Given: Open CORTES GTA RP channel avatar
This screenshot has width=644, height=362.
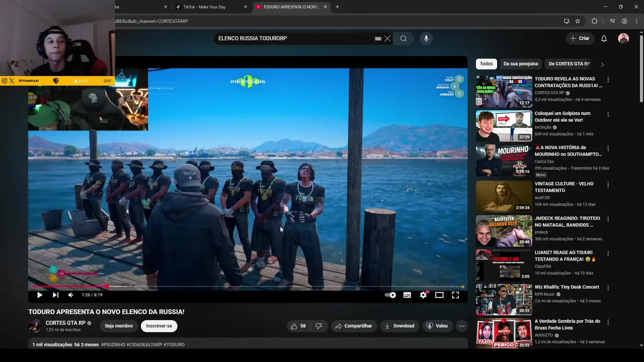Looking at the screenshot, I should point(35,326).
